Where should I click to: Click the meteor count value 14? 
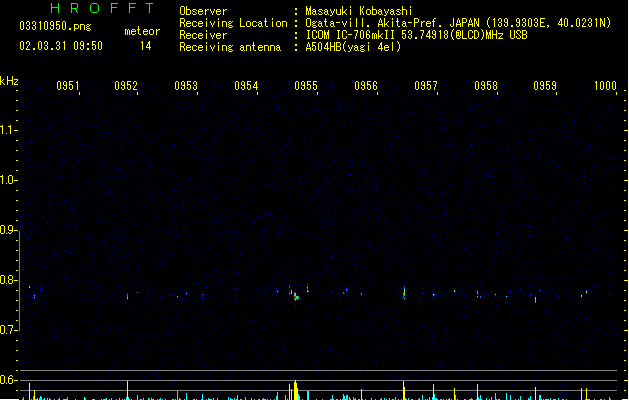(146, 46)
